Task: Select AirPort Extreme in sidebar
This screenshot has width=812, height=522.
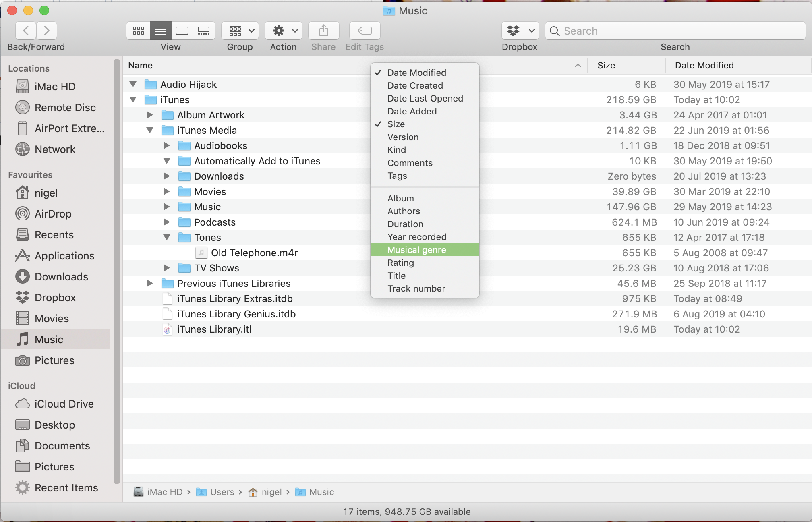Action: tap(55, 128)
